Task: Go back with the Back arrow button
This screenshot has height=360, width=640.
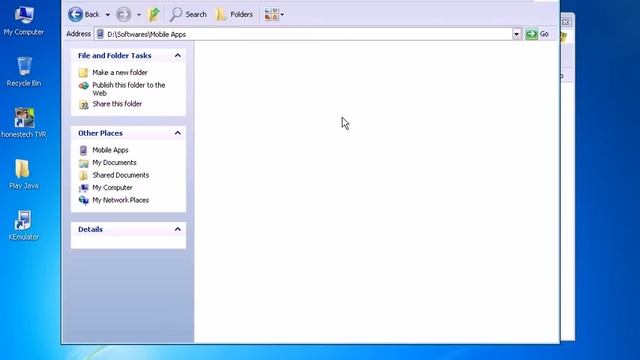Action: coord(84,14)
